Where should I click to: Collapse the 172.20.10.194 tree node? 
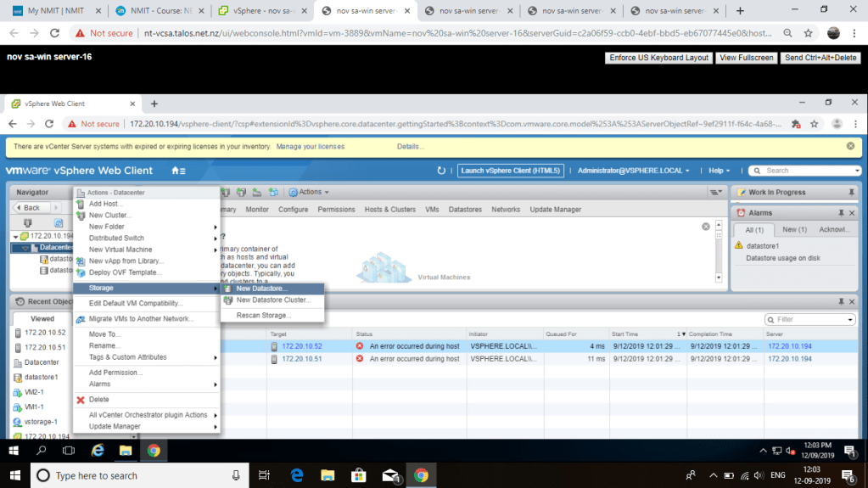click(15, 236)
